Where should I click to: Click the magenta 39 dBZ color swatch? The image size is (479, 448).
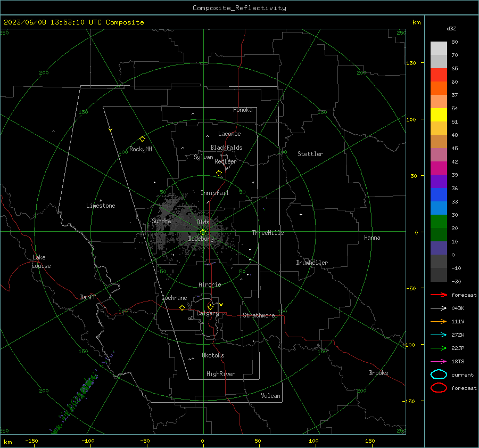[439, 168]
